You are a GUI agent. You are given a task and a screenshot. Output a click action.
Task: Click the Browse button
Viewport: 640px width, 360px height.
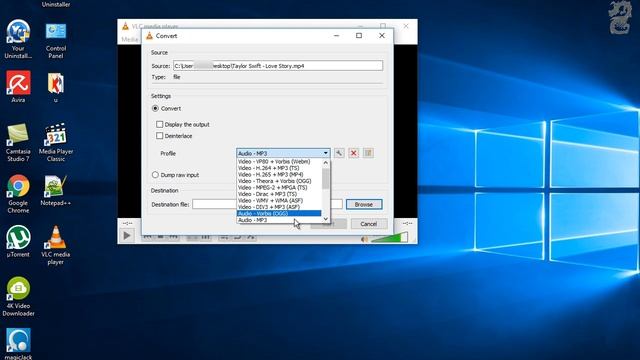pyautogui.click(x=364, y=204)
